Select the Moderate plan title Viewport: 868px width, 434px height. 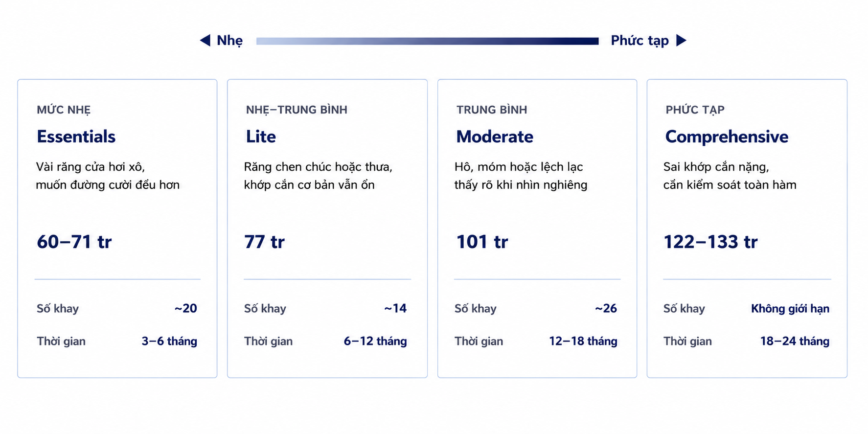pos(495,137)
